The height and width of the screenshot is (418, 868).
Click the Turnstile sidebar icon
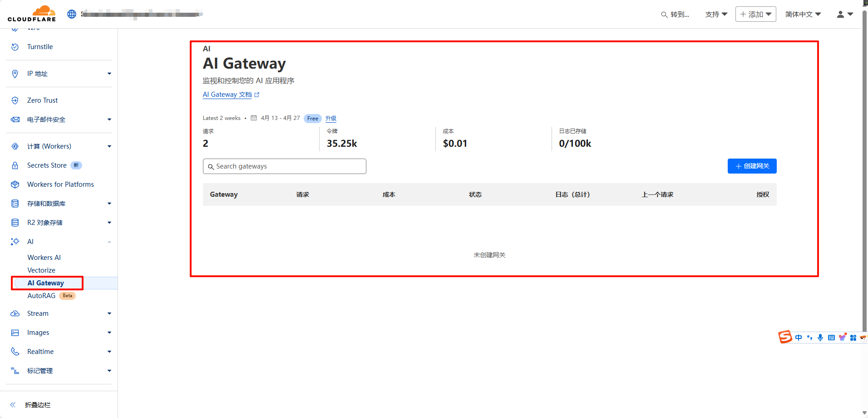point(15,47)
